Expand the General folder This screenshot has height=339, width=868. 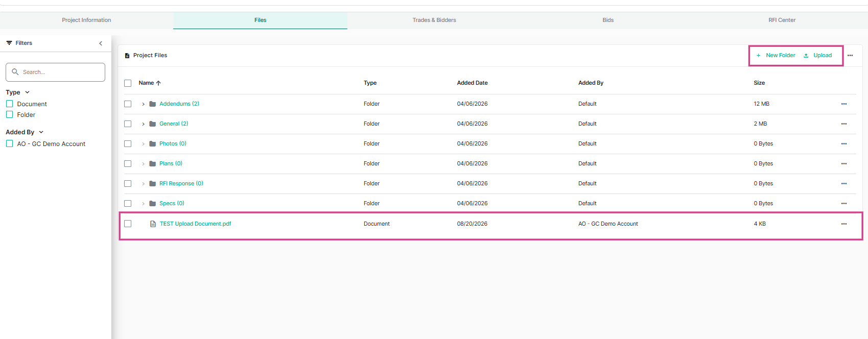click(x=143, y=124)
